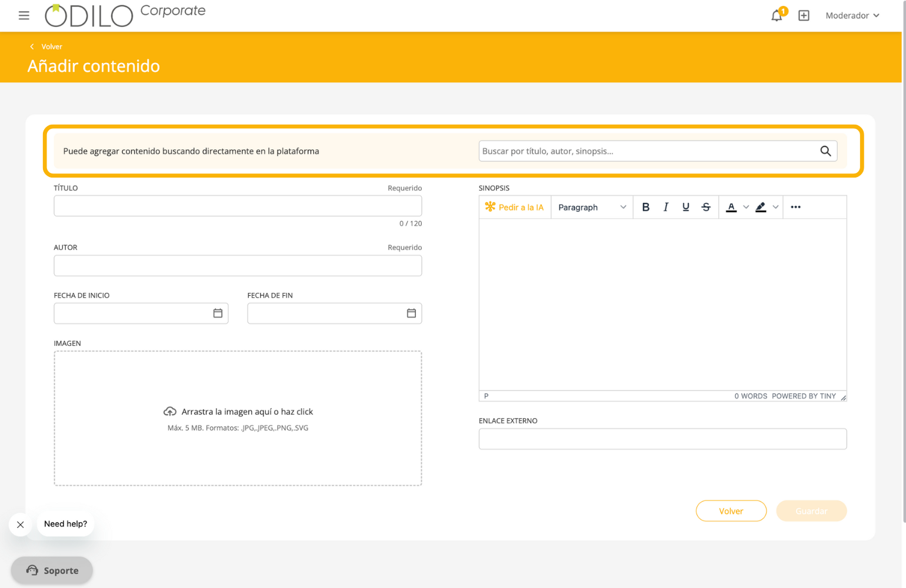The width and height of the screenshot is (906, 588).
Task: Click the outlined Volver button
Action: coord(731,511)
